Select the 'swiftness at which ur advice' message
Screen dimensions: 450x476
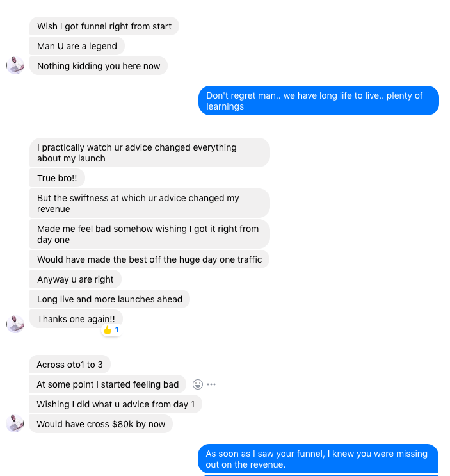point(150,203)
